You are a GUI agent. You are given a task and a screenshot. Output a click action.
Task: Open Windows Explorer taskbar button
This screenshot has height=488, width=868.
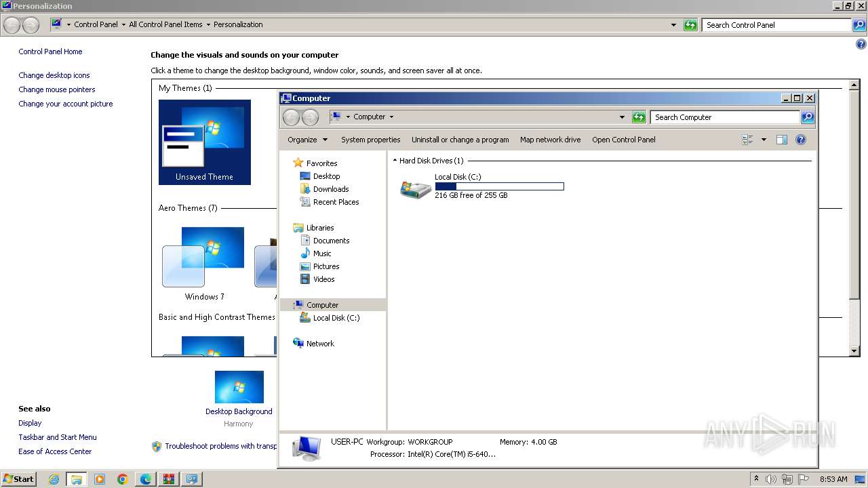pos(76,479)
